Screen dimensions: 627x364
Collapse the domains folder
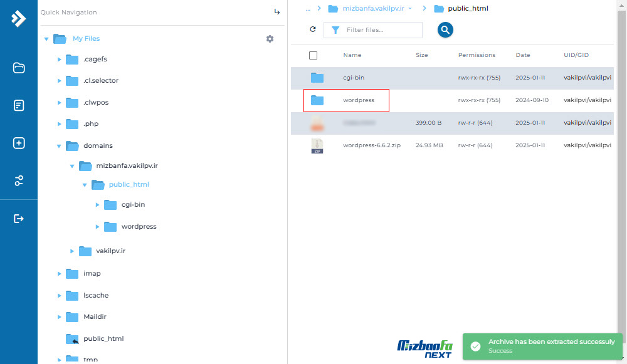click(x=59, y=146)
